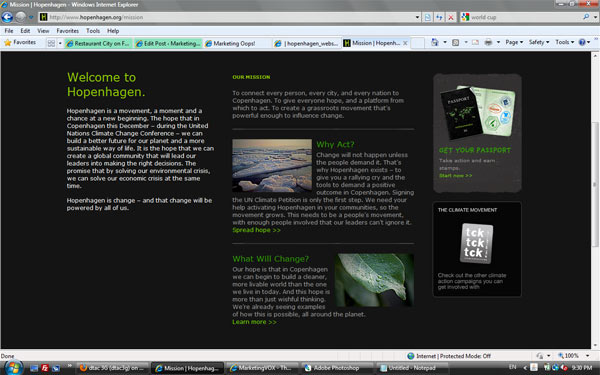Open the Tools command bar menu
Image resolution: width=600 pixels, height=375 pixels.
point(564,42)
